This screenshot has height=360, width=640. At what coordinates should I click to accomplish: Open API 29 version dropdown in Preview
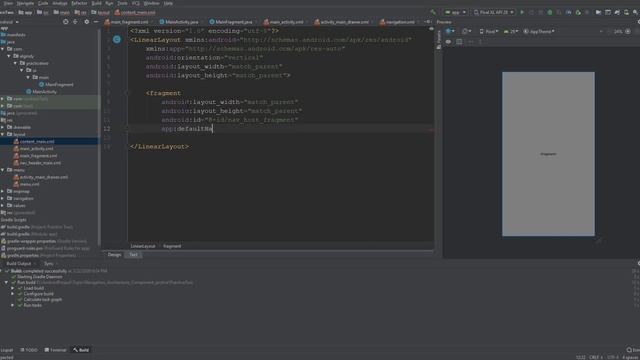(511, 31)
